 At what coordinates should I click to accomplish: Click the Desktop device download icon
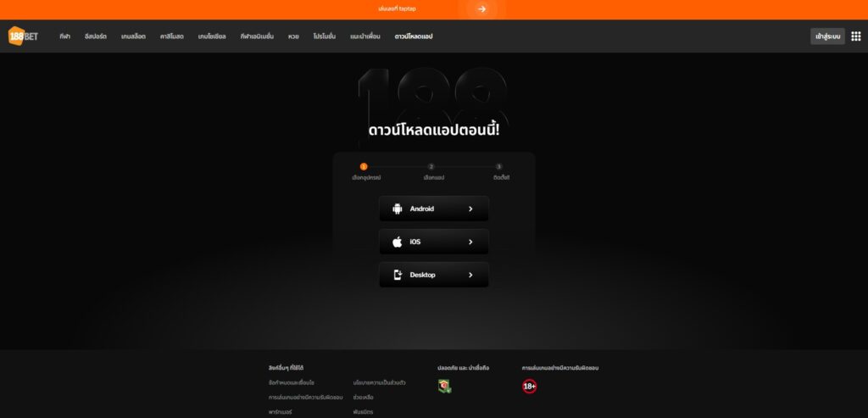click(x=398, y=276)
